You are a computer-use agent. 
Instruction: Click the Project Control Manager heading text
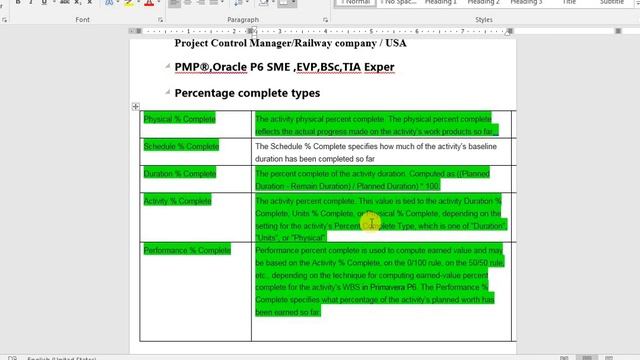[290, 43]
